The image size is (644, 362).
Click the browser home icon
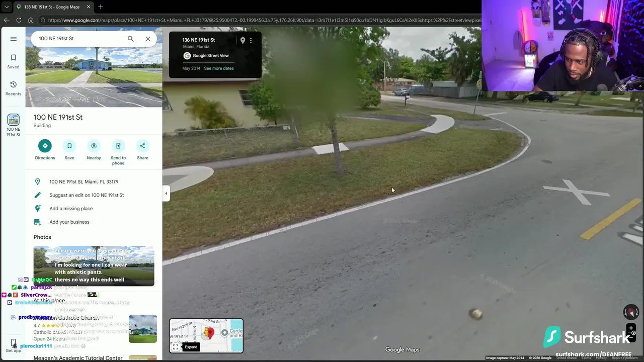pos(31,20)
